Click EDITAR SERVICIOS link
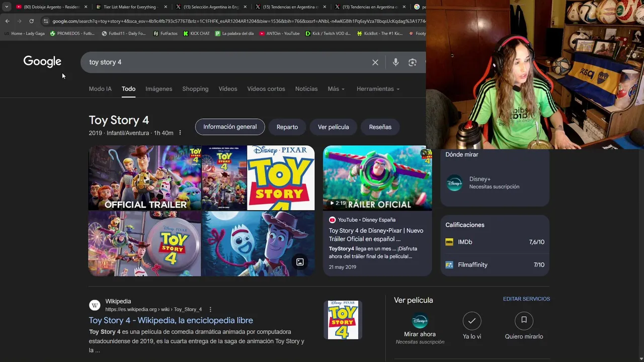The width and height of the screenshot is (644, 362). pyautogui.click(x=526, y=299)
